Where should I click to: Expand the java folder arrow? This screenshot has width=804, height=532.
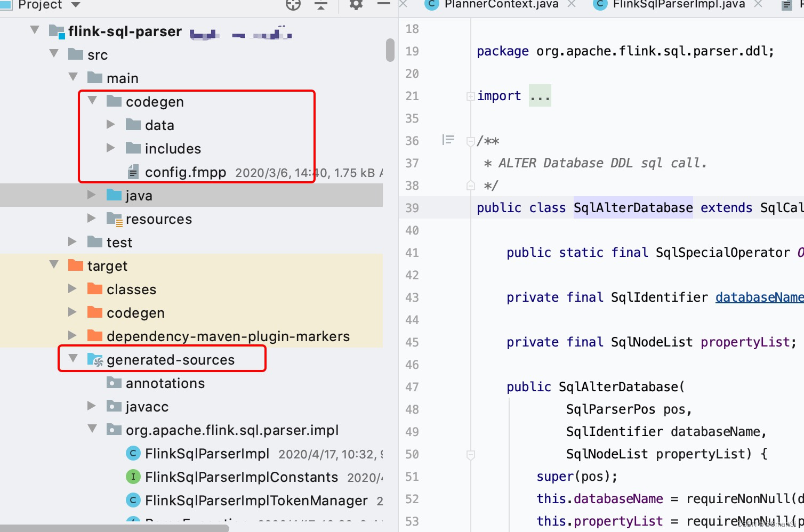click(92, 195)
